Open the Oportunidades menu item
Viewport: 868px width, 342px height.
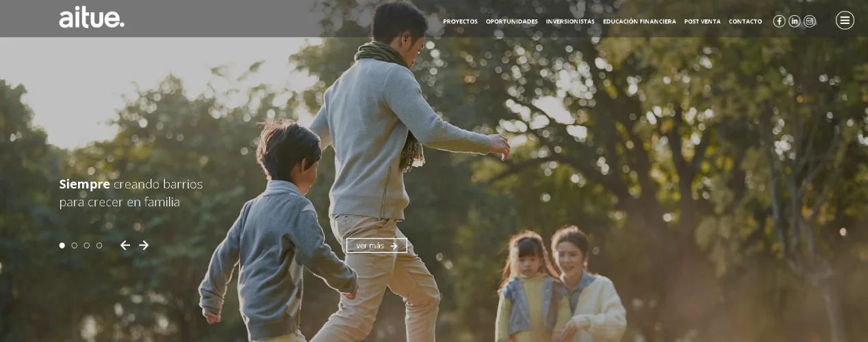[511, 22]
